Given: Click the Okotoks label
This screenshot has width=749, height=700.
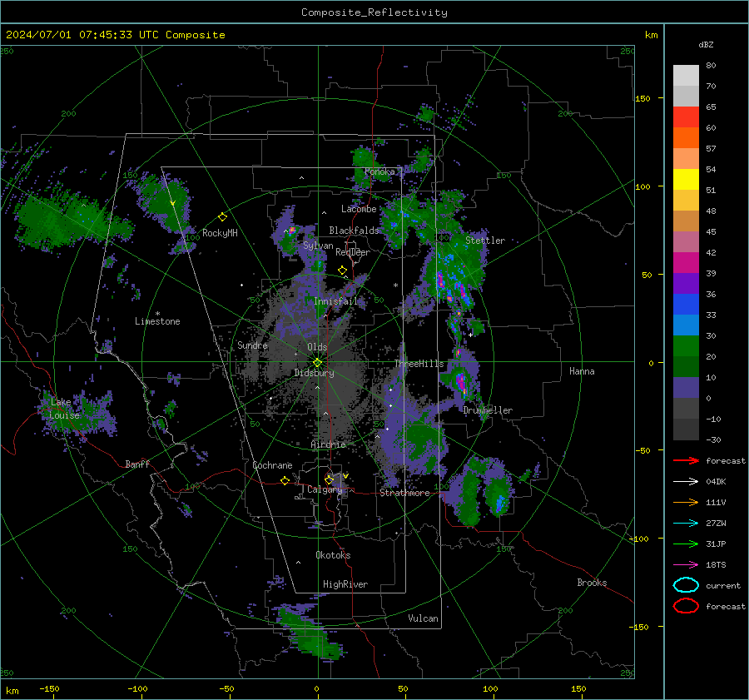Looking at the screenshot, I should point(333,555).
